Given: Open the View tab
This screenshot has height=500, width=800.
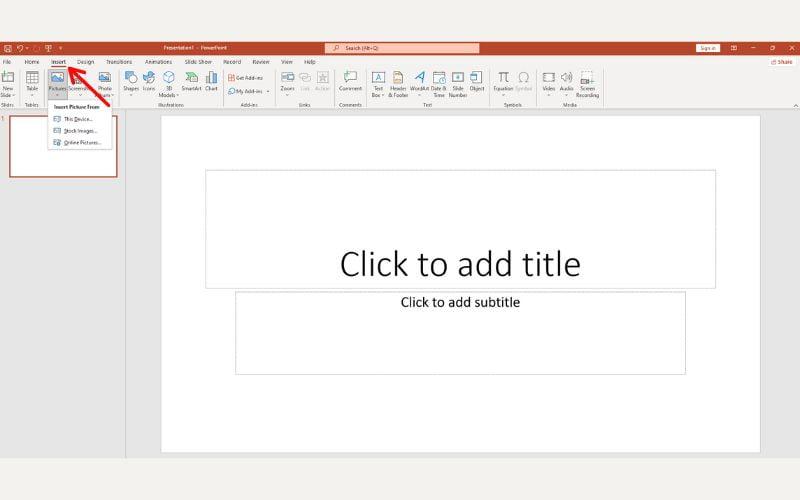Looking at the screenshot, I should coord(287,62).
